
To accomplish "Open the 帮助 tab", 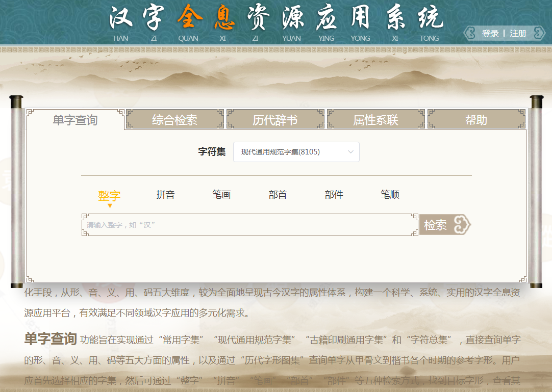I will point(476,119).
